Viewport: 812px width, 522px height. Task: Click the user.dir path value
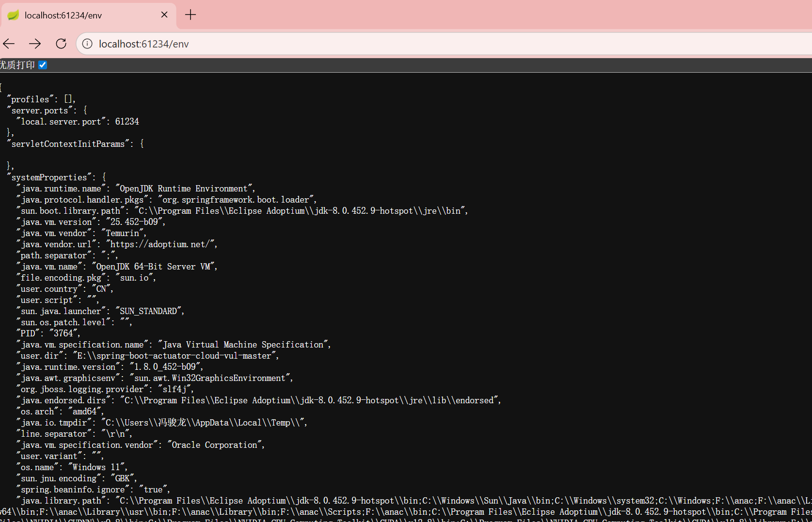point(174,356)
